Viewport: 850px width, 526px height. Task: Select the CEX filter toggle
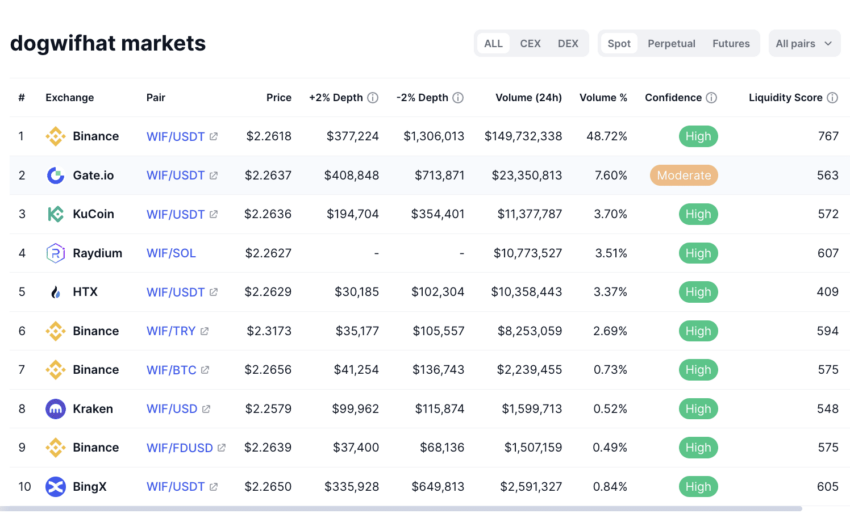tap(530, 44)
